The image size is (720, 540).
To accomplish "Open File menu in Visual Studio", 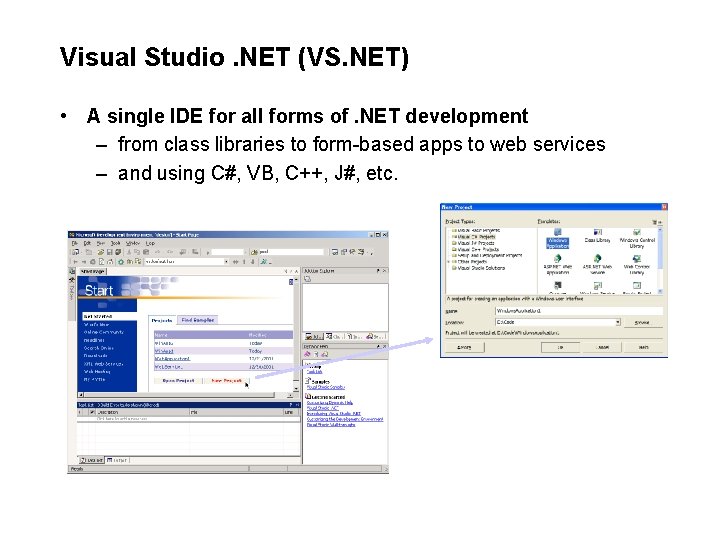I will coord(74,243).
